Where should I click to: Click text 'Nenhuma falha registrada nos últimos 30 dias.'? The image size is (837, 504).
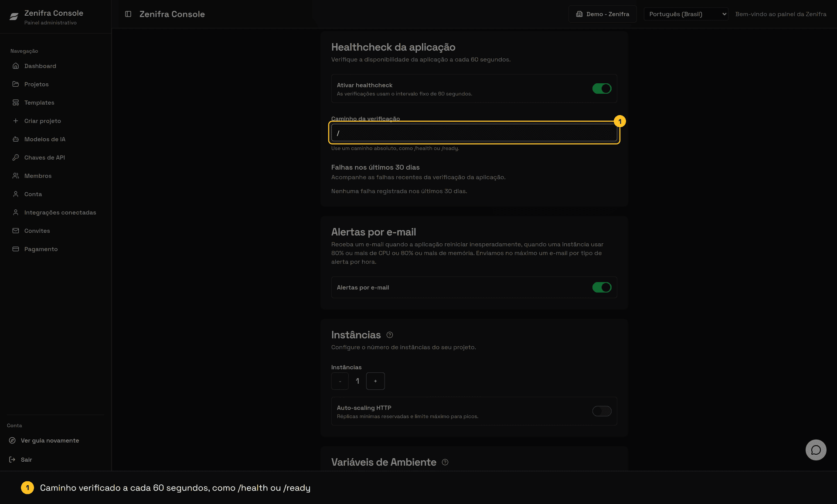point(399,191)
